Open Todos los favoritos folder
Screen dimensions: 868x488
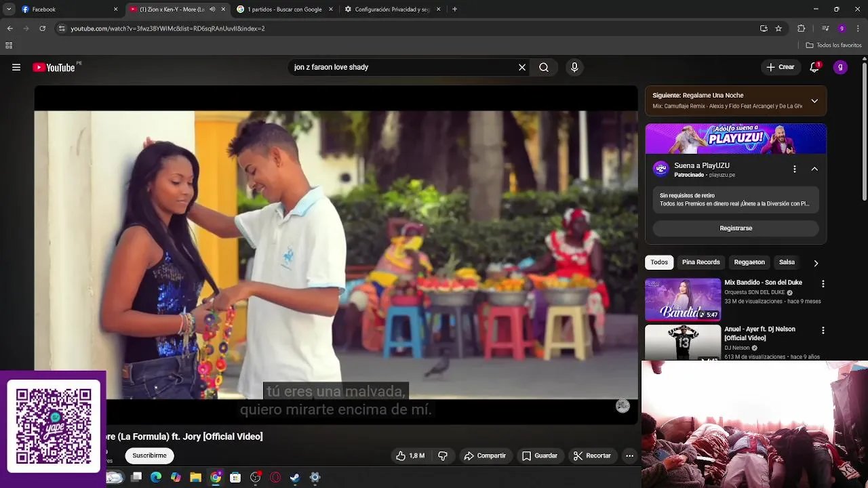[x=833, y=45]
